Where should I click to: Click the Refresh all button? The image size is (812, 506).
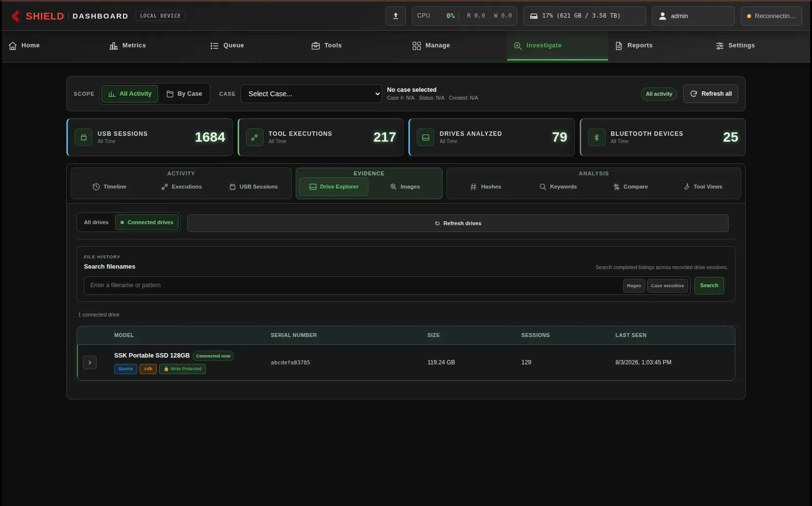pos(710,94)
